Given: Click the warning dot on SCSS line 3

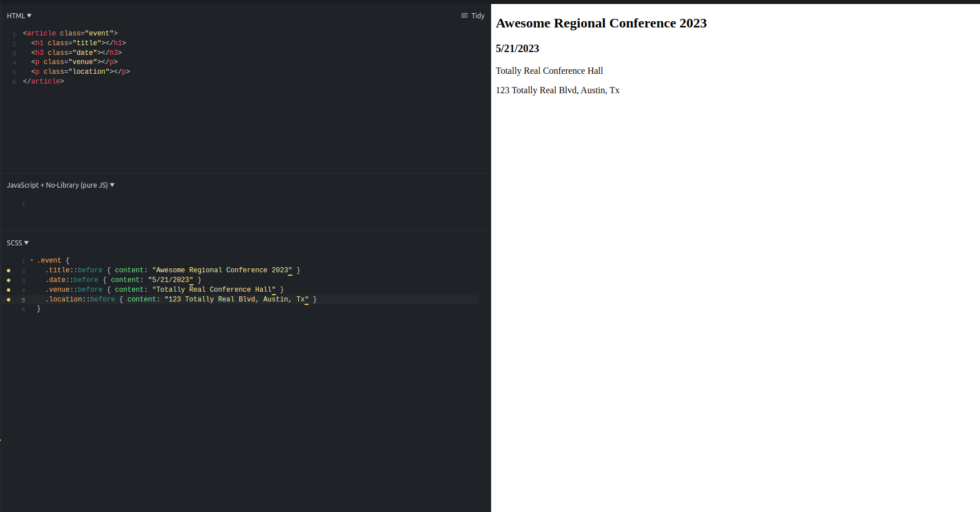Looking at the screenshot, I should (x=9, y=280).
